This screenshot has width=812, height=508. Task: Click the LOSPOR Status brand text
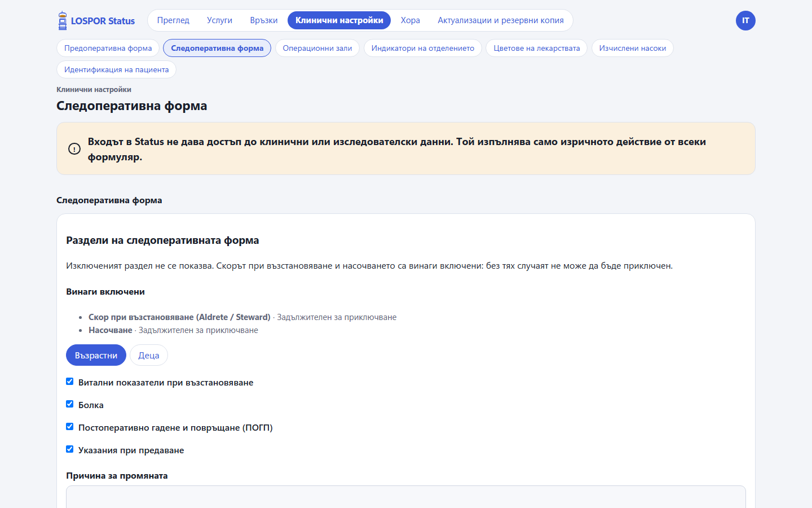click(103, 21)
